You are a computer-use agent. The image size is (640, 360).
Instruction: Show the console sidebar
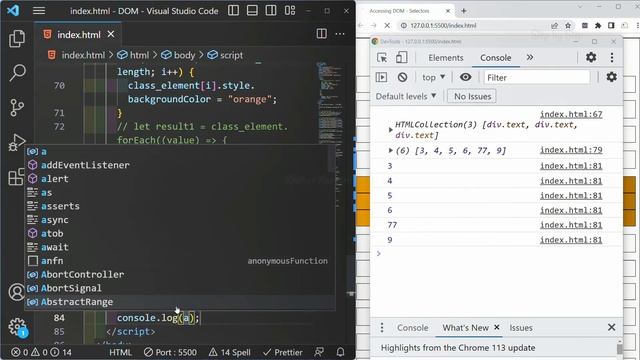pos(381,77)
